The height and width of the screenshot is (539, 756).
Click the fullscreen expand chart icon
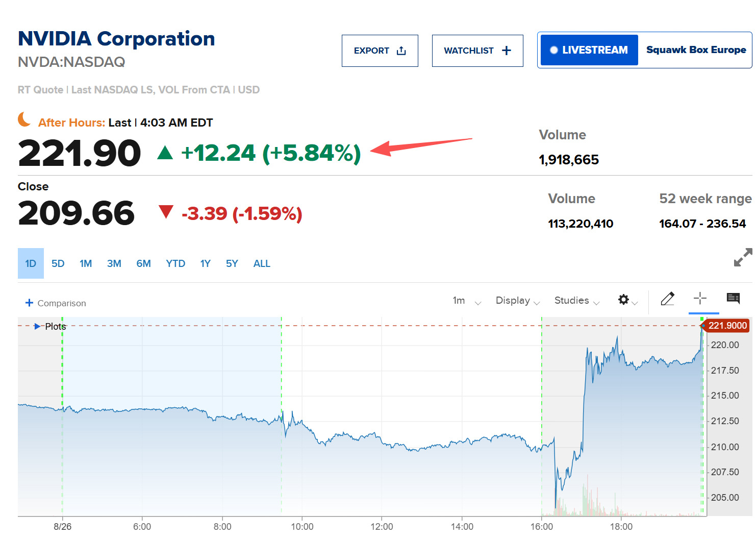point(743,257)
